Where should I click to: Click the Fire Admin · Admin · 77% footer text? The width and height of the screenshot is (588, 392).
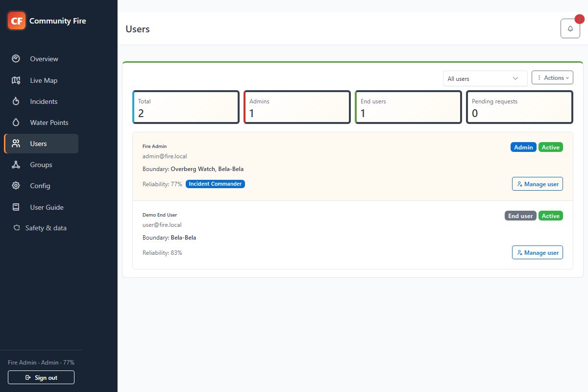pyautogui.click(x=41, y=363)
